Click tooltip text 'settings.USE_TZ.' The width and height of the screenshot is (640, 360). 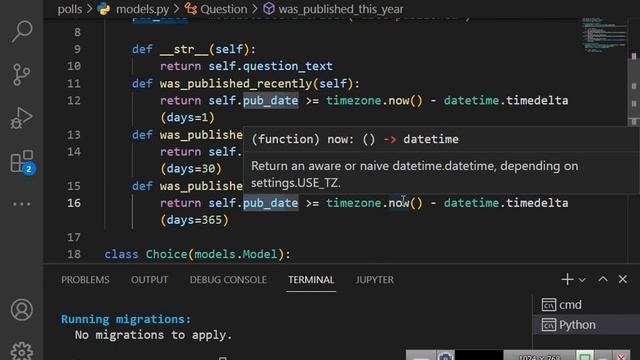(296, 183)
